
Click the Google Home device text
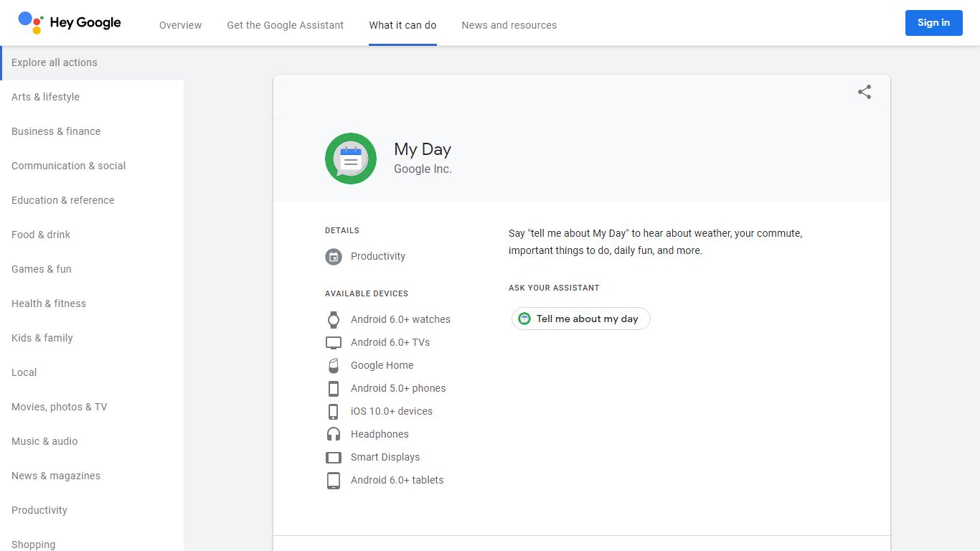(x=382, y=365)
